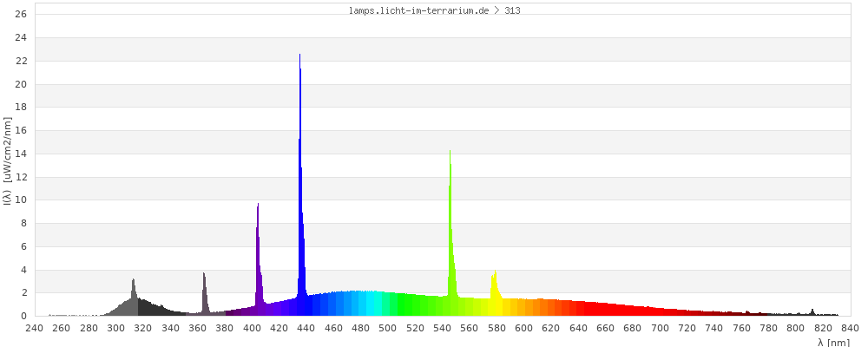Click the x-axis tick label 800

(795, 328)
